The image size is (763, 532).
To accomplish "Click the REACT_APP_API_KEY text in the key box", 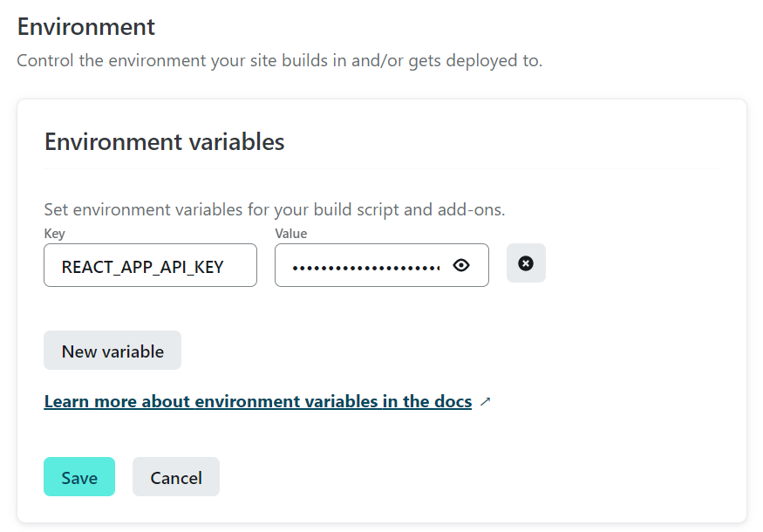I will (x=143, y=267).
